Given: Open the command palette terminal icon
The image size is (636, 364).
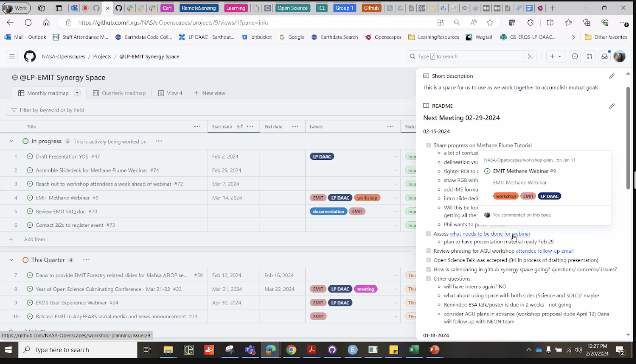Looking at the screenshot, I should click(531, 56).
